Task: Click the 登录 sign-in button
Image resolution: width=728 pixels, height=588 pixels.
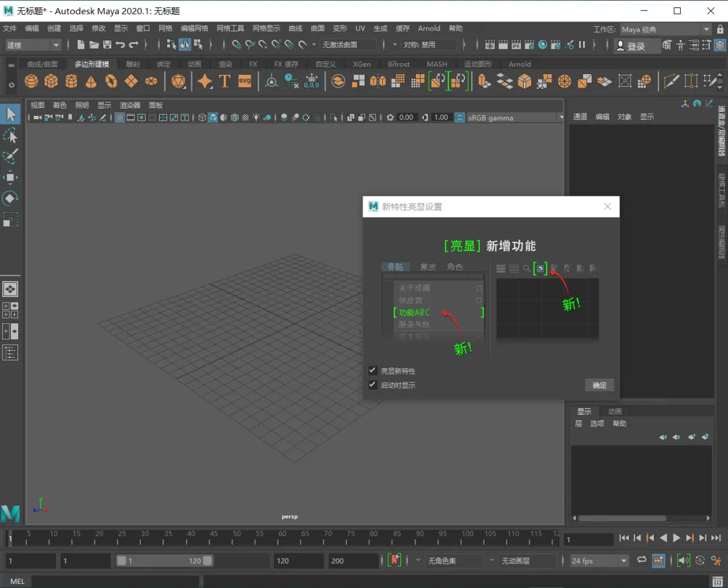Action: pyautogui.click(x=631, y=46)
